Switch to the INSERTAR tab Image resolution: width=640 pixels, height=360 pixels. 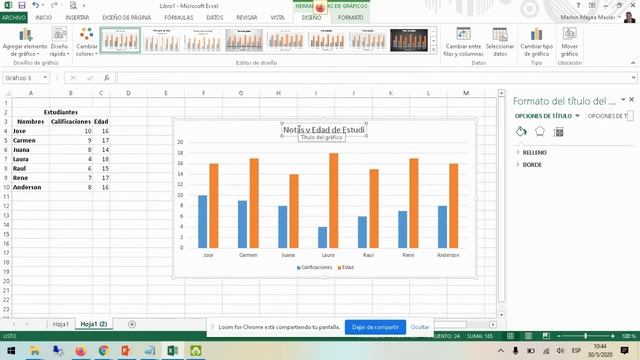point(77,18)
